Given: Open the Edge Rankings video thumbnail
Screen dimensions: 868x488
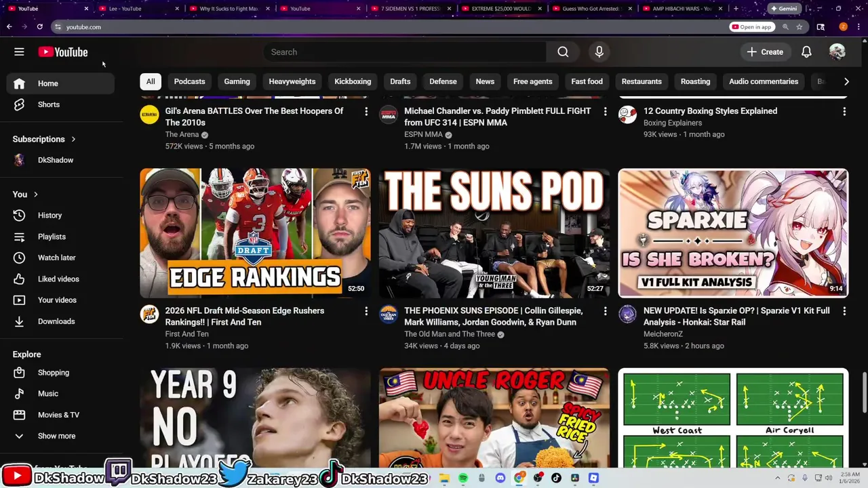Looking at the screenshot, I should 255,233.
